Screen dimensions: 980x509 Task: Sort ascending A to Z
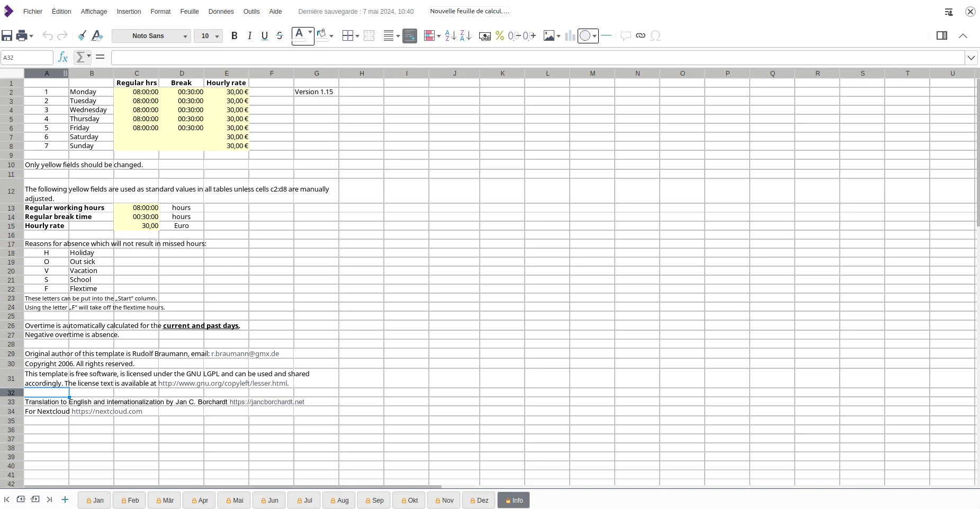[x=451, y=36]
